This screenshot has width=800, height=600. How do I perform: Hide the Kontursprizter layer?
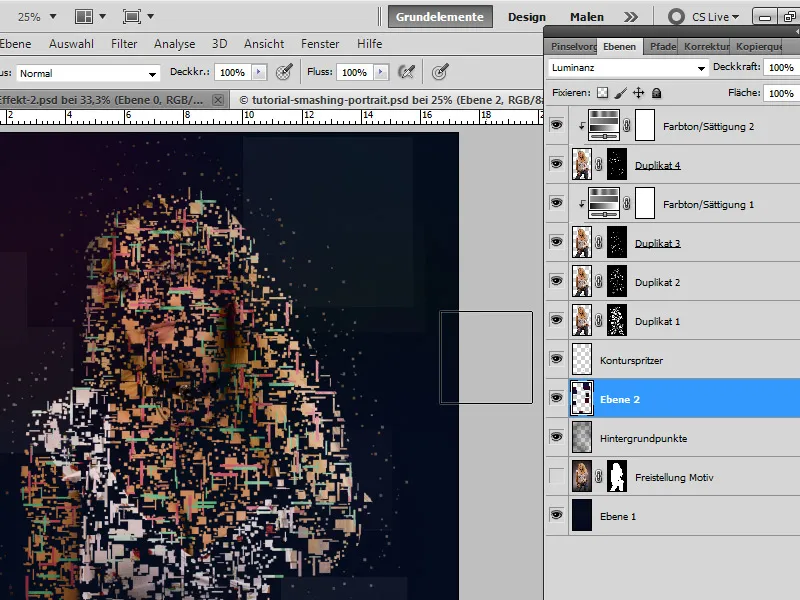pyautogui.click(x=557, y=360)
